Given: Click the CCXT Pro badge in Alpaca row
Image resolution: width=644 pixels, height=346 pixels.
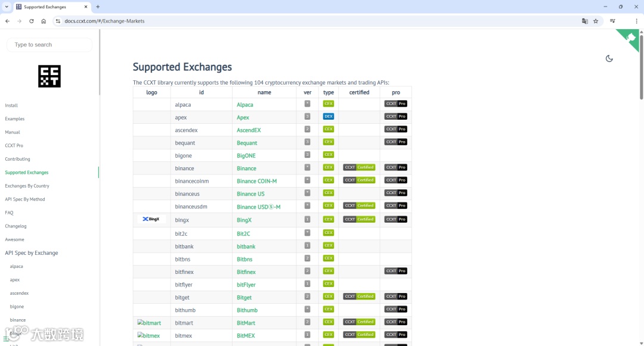Looking at the screenshot, I should (x=395, y=104).
